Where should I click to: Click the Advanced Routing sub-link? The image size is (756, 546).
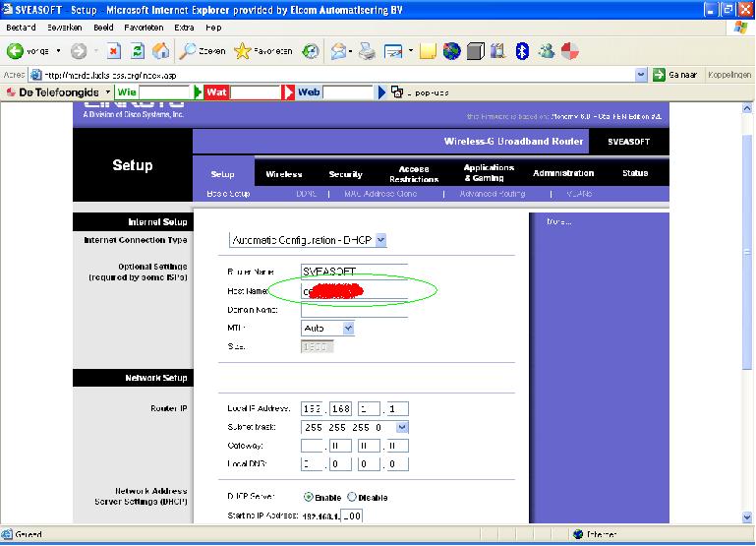[x=492, y=194]
